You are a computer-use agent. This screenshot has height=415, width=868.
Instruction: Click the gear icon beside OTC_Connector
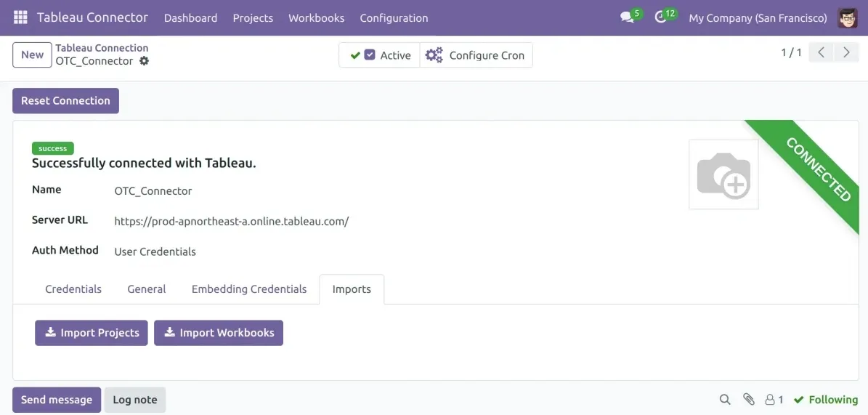click(x=144, y=61)
